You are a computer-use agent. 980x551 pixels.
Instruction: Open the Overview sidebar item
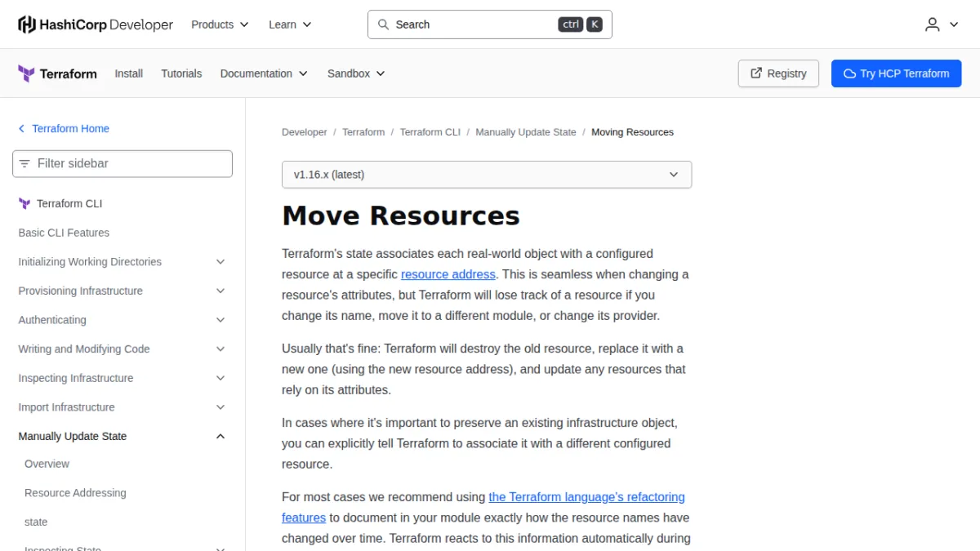coord(47,464)
